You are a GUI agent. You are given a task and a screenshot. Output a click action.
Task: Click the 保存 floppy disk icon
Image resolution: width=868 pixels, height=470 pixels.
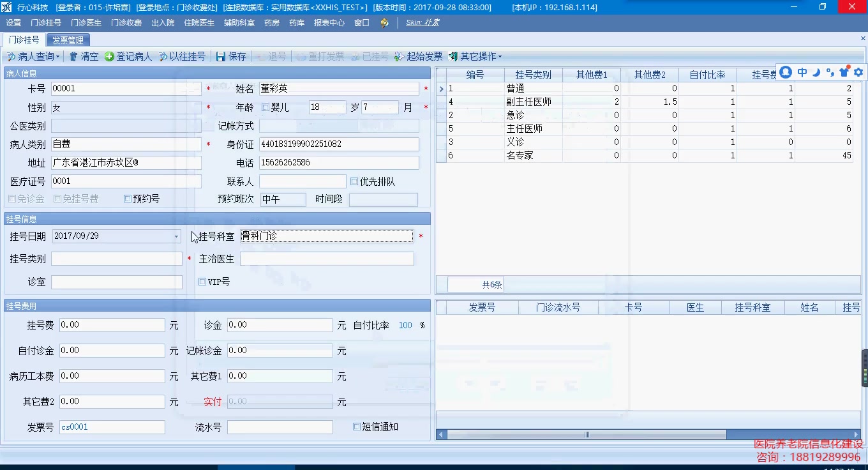[x=221, y=56]
